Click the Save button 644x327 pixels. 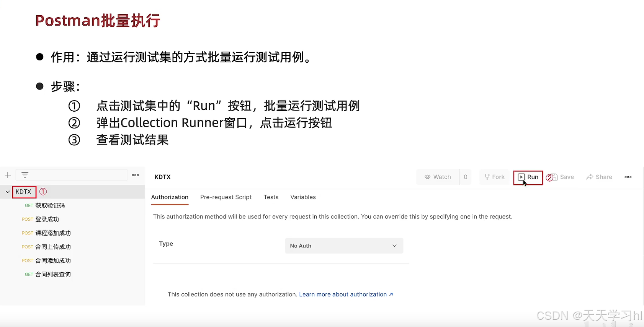[x=563, y=177]
